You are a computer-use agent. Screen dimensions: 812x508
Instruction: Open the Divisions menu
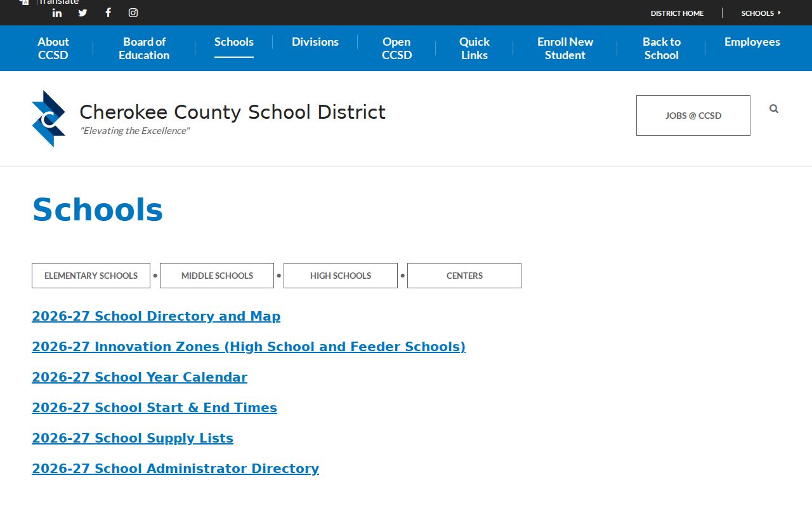pos(315,42)
